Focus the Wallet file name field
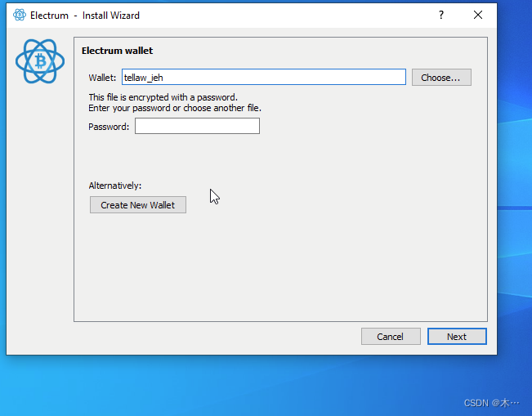 click(x=264, y=77)
